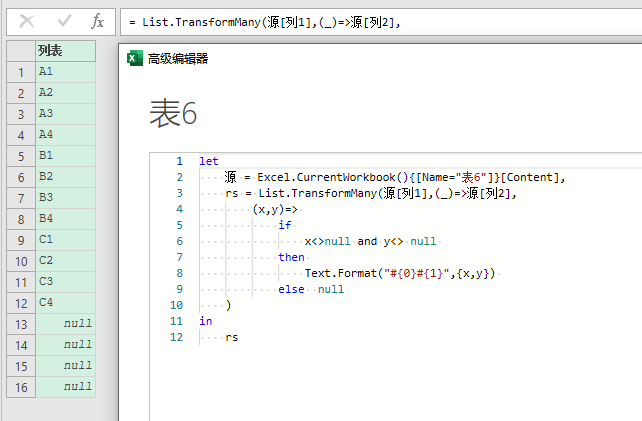The image size is (642, 421).
Task: Click the in keyword on line 11
Action: pos(206,321)
